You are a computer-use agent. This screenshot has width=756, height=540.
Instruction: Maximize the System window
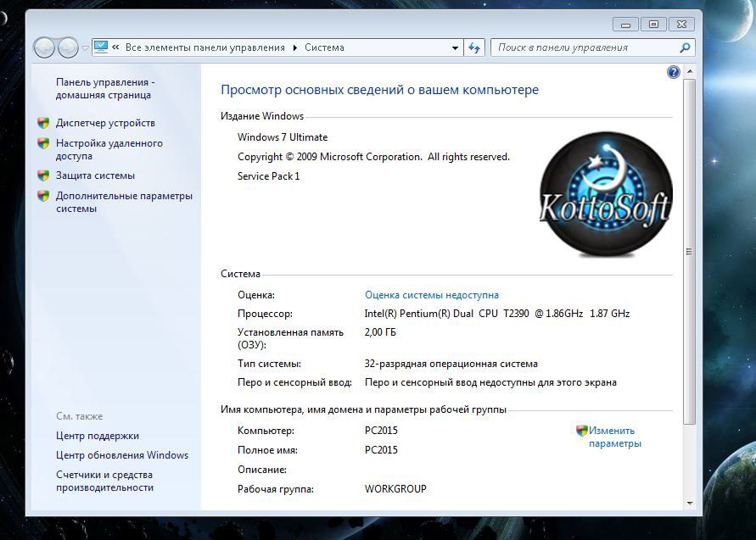[x=653, y=24]
